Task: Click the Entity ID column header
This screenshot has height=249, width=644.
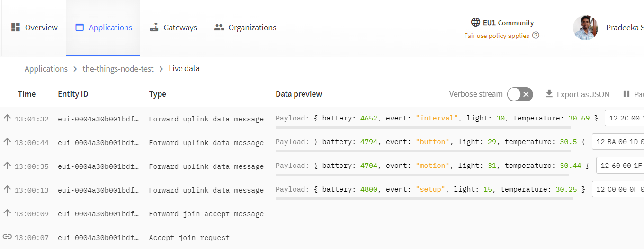Action: coord(73,94)
